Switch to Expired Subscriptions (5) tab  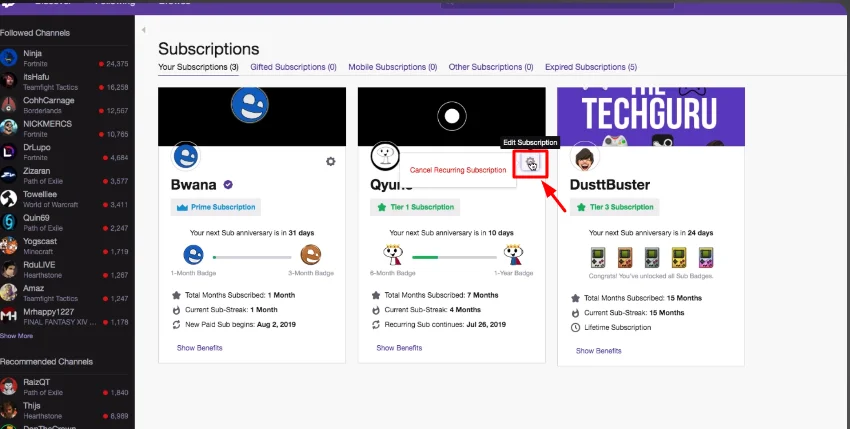[591, 67]
